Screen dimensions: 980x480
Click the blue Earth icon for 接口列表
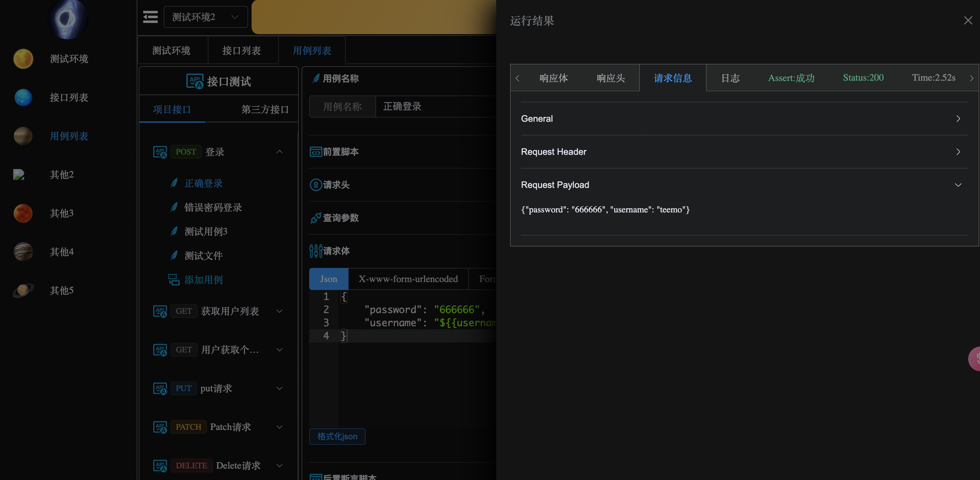[23, 98]
